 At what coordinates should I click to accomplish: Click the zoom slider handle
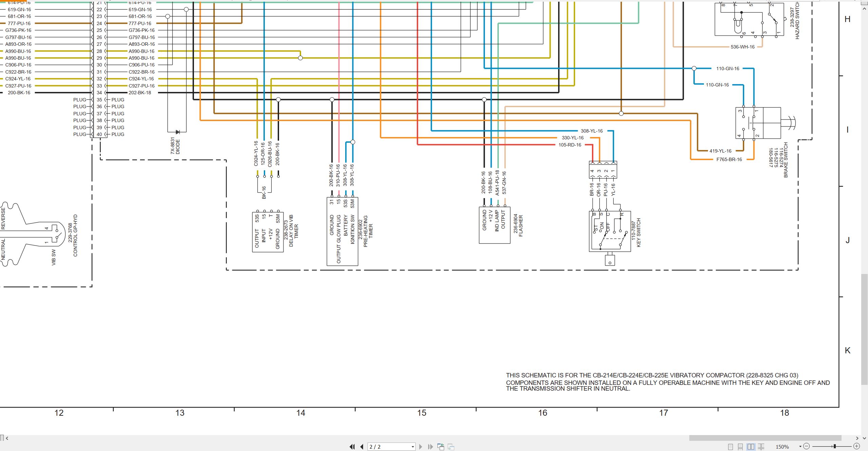(x=835, y=446)
